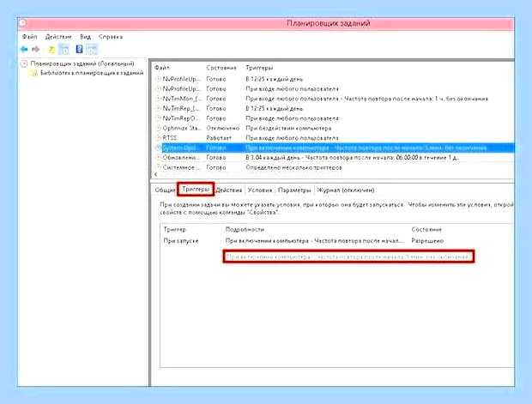Click the Разрешено state cell
Viewport: 532px width, 404px height.
427,241
